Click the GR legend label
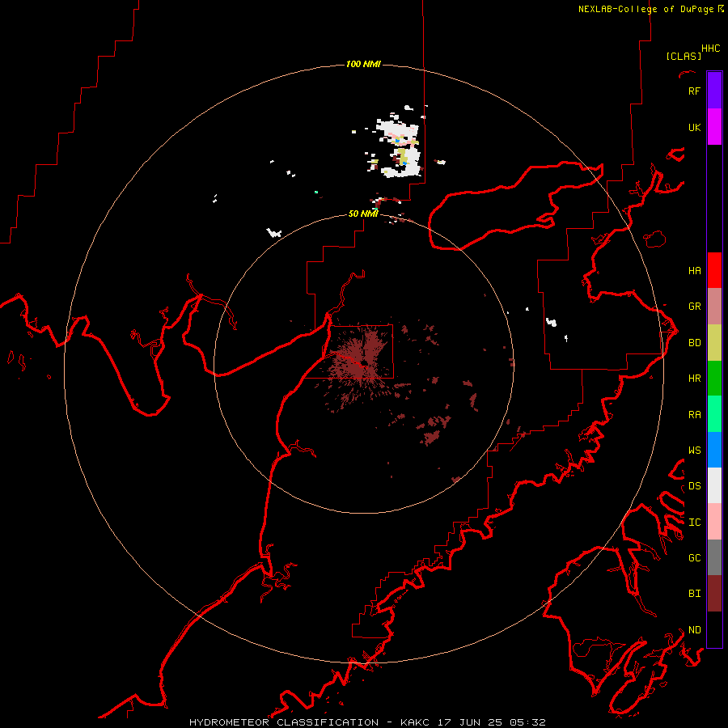This screenshot has width=728, height=728. click(694, 307)
